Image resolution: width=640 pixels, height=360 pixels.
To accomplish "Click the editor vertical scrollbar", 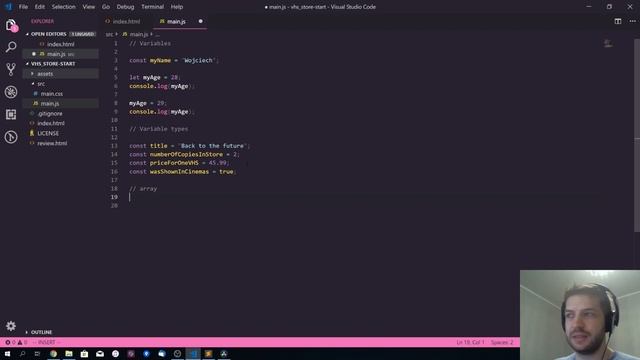I will [x=637, y=135].
